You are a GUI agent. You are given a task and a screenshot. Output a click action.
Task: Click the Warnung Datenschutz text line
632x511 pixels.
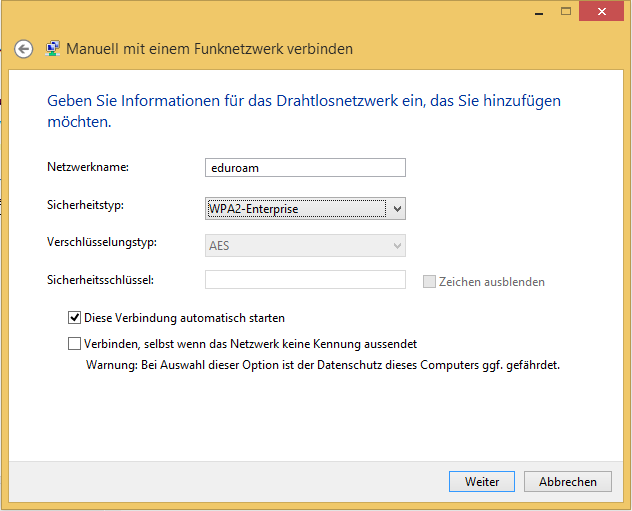[323, 365]
